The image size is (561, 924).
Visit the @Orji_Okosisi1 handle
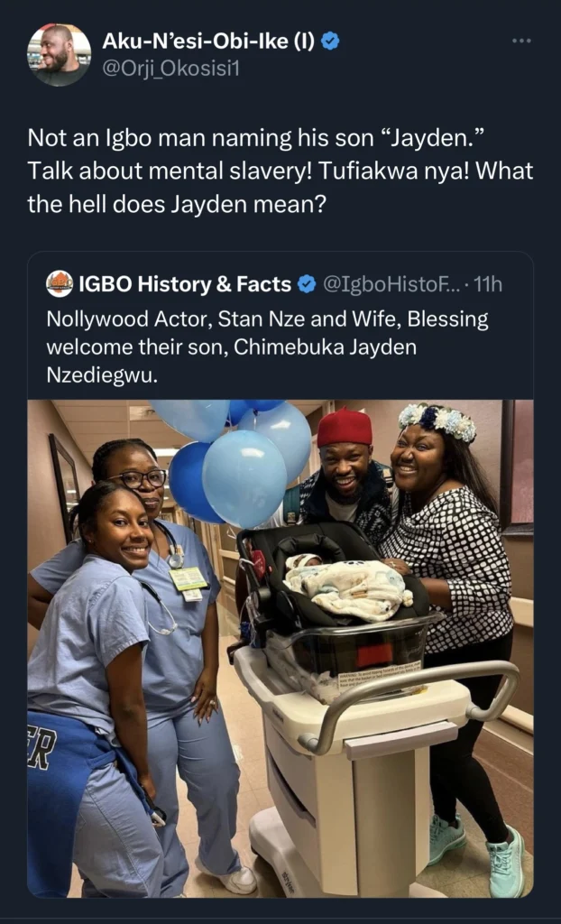point(171,69)
